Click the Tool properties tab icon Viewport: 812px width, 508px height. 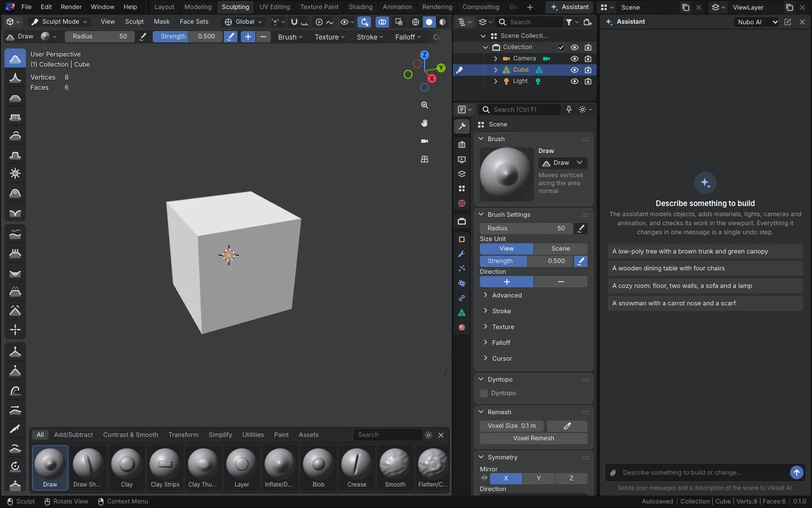pos(462,126)
